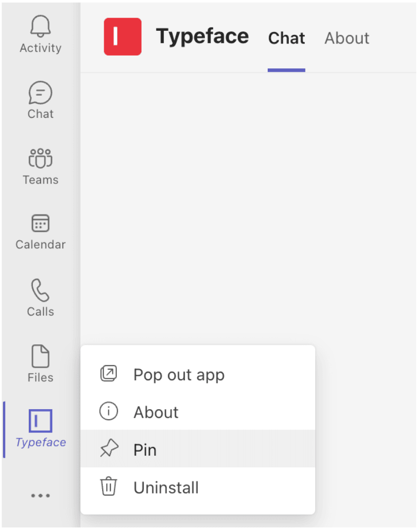Click the red Typeface logo in header
418x532 pixels.
point(122,36)
